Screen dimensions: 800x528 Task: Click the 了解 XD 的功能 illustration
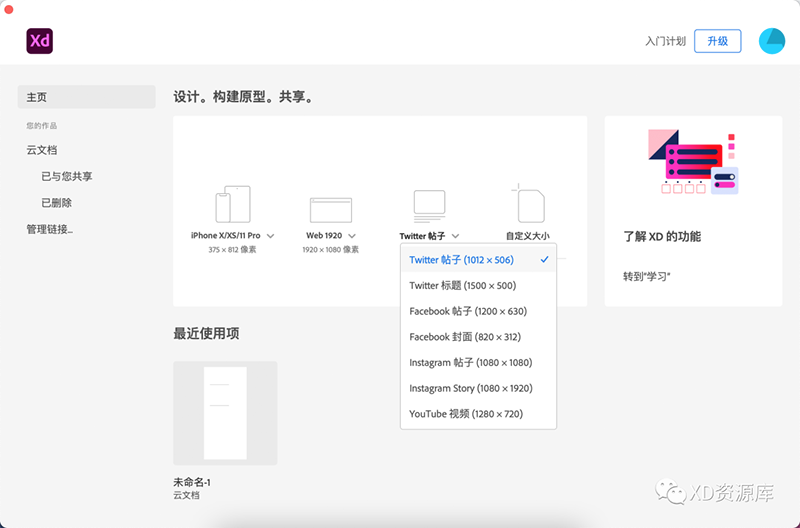click(693, 162)
